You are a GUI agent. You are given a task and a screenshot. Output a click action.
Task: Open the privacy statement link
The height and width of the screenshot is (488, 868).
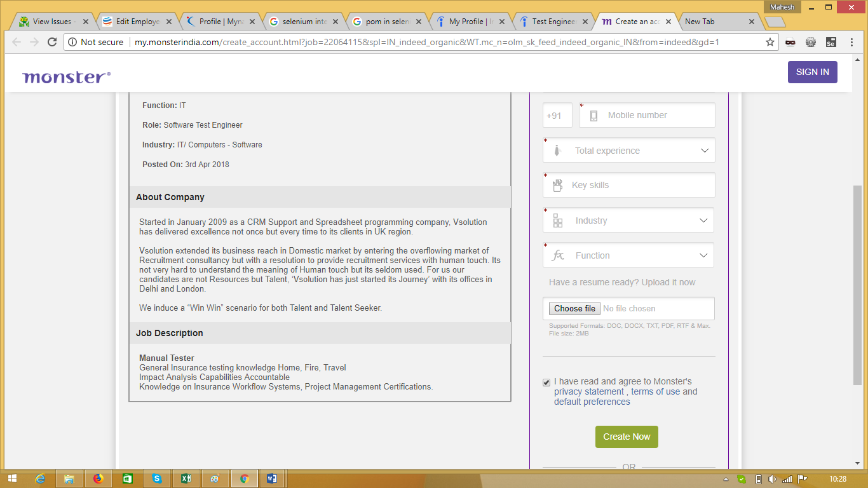[589, 391]
